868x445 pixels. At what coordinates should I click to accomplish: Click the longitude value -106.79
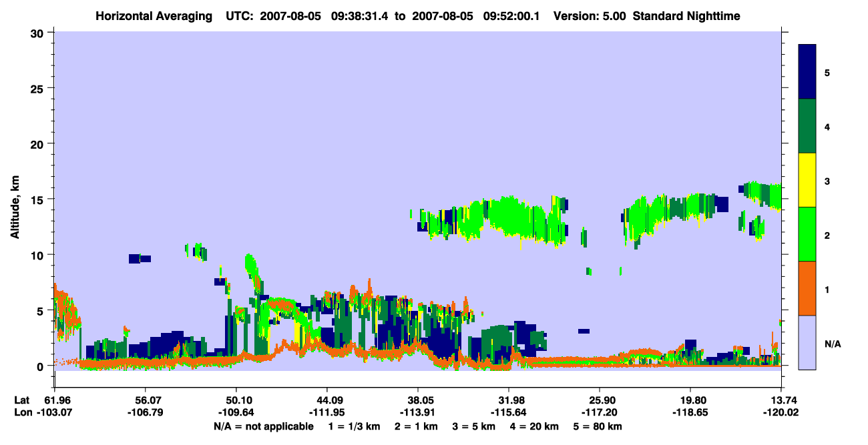click(x=146, y=413)
